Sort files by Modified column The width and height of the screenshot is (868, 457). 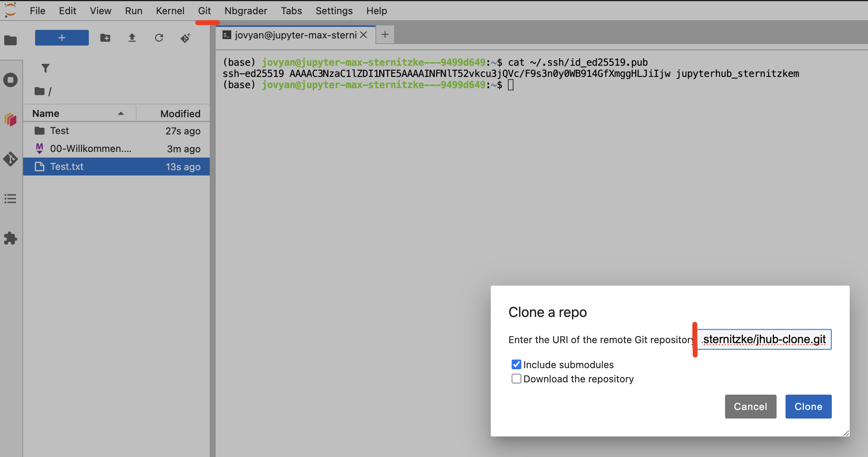coord(180,114)
